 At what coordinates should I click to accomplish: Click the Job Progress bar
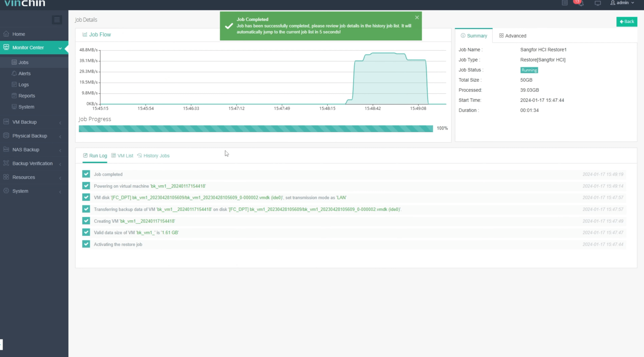(256, 129)
